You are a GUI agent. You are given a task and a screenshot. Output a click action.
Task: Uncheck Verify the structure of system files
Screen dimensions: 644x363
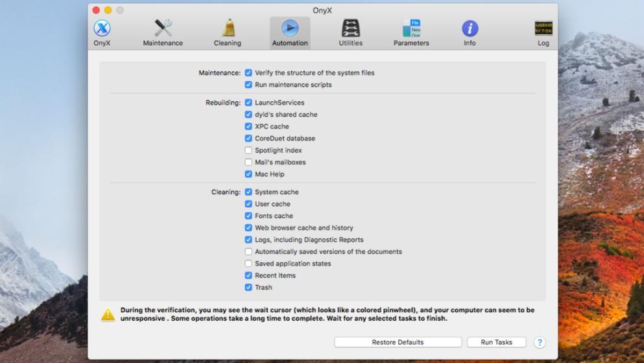248,73
